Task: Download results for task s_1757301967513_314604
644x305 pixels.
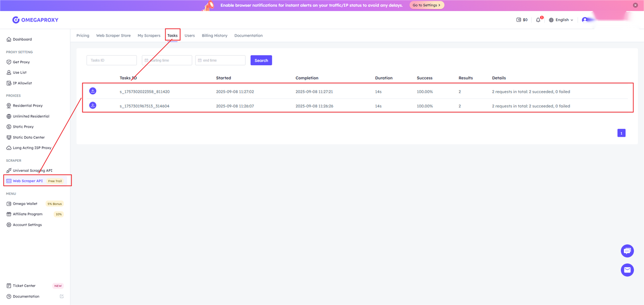Action: pos(93,106)
